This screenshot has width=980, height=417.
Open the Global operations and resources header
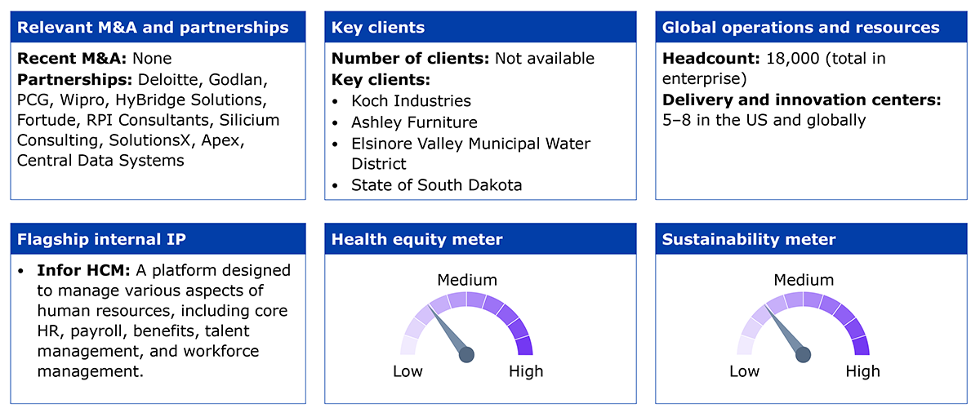pos(812,27)
